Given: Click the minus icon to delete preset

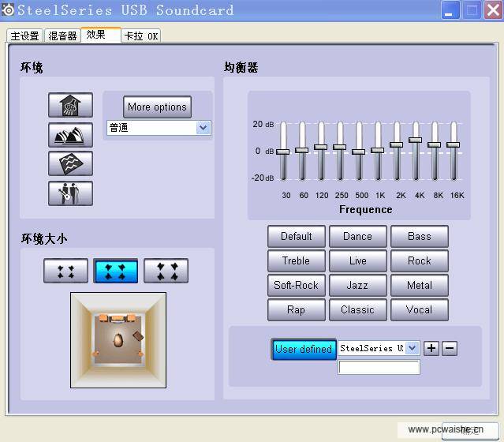Looking at the screenshot, I should 450,348.
